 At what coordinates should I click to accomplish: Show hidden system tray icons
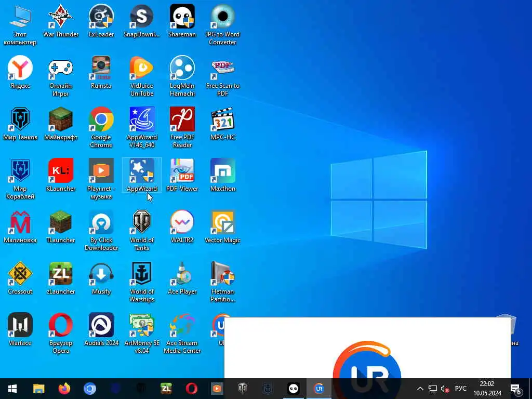pyautogui.click(x=420, y=389)
